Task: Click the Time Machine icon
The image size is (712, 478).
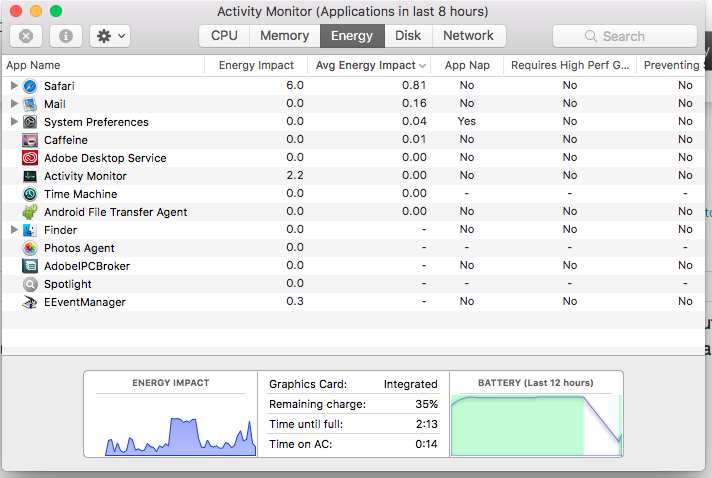Action: [30, 194]
